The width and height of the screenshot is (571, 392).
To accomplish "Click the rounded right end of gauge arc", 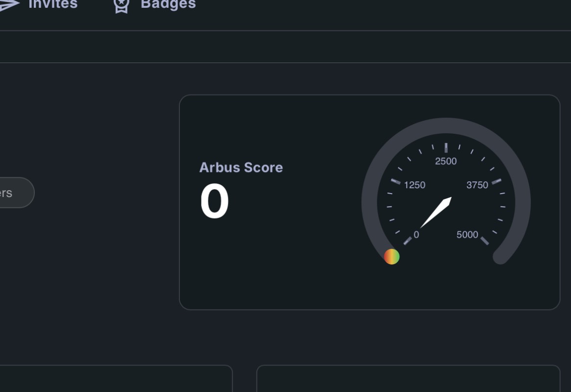I will click(x=500, y=256).
